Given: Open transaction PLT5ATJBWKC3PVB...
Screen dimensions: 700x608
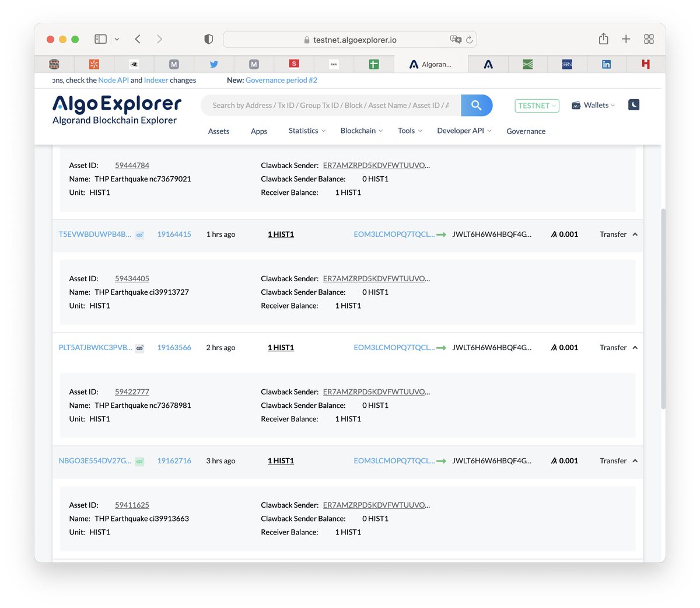Looking at the screenshot, I should click(x=95, y=347).
